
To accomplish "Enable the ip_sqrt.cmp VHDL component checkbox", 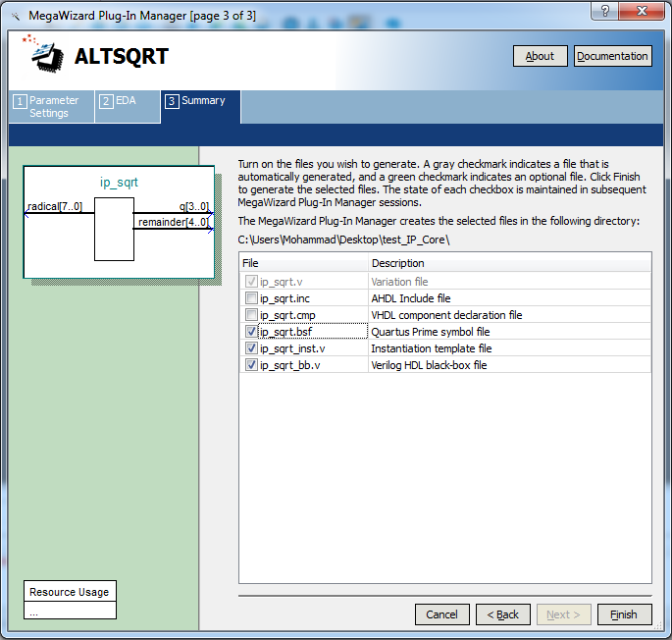I will (251, 315).
